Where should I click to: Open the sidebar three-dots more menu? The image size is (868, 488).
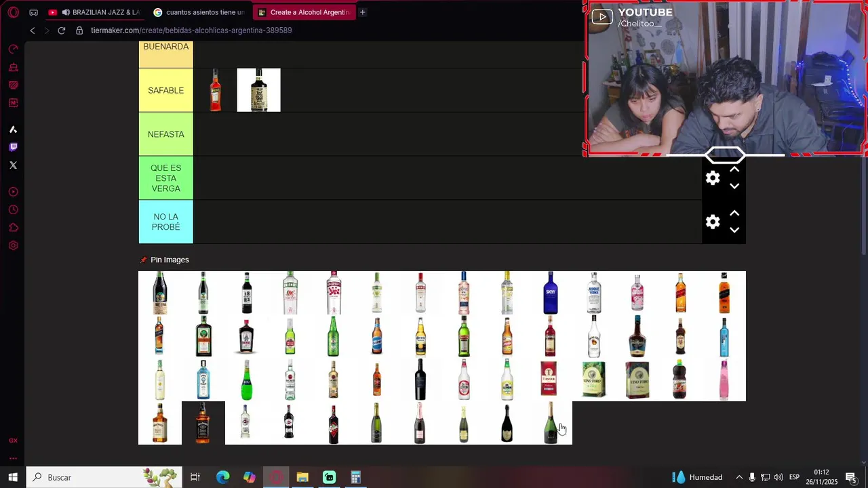click(13, 458)
